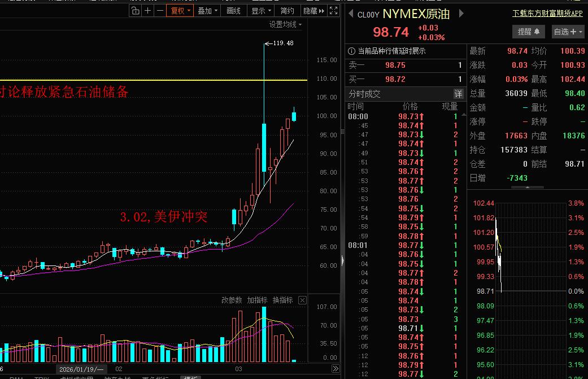Image resolution: width=588 pixels, height=379 pixels.
Task: Select the 3.02,美伊冲突 annotation text
Action: point(163,216)
